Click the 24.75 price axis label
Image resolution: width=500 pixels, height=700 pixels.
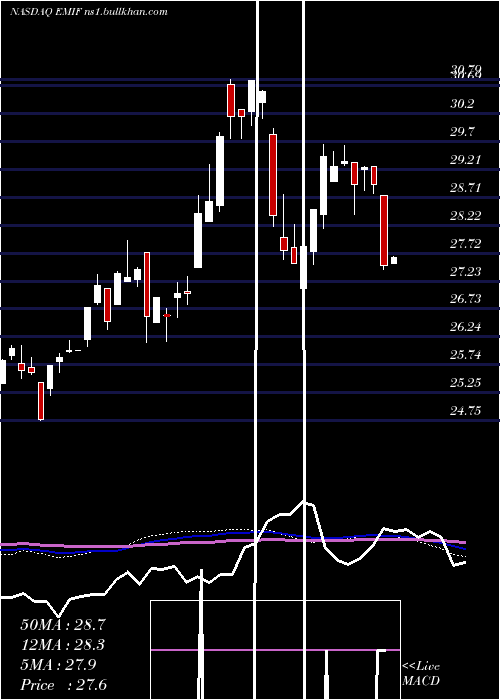pyautogui.click(x=466, y=411)
